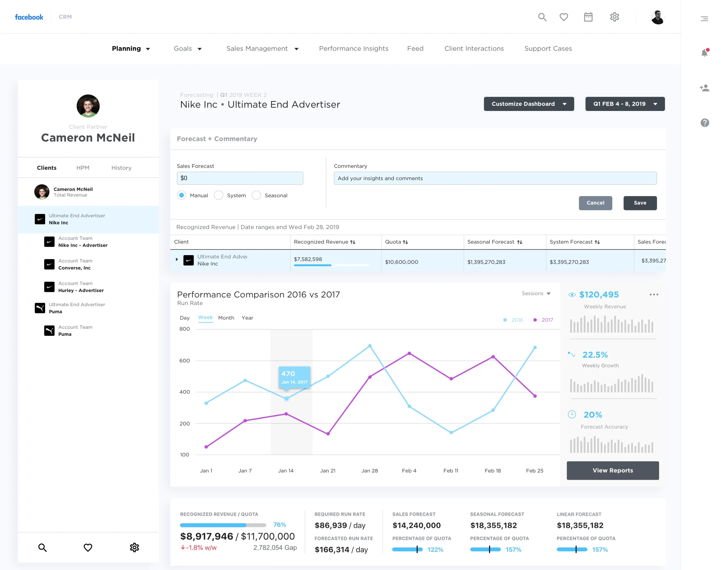Screen dimensions: 728x570
Task: Open settings gear in top header
Action: 614,17
